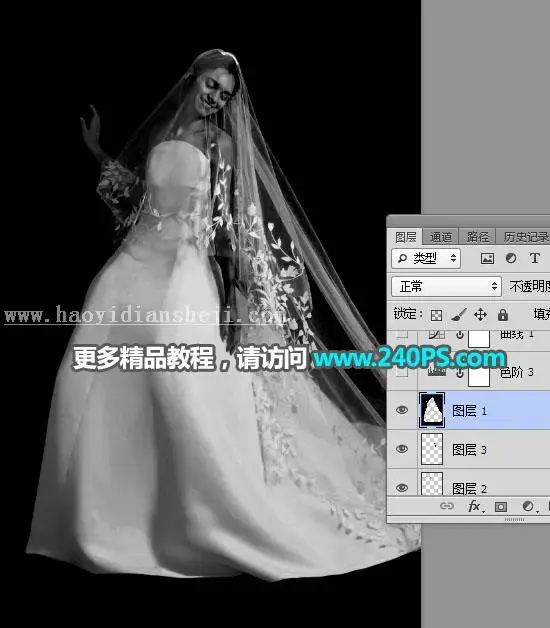550x628 pixels.
Task: Create new fill or adjustment layer icon
Action: click(529, 507)
